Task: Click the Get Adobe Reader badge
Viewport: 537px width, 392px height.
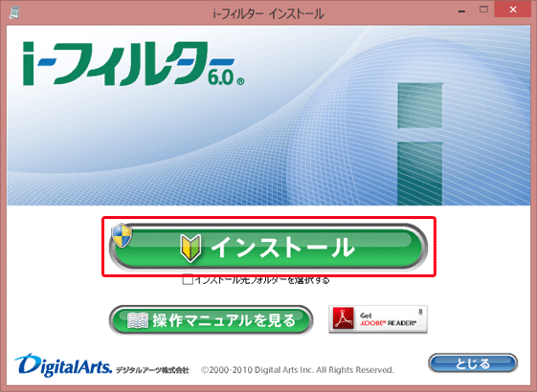Action: 378,318
